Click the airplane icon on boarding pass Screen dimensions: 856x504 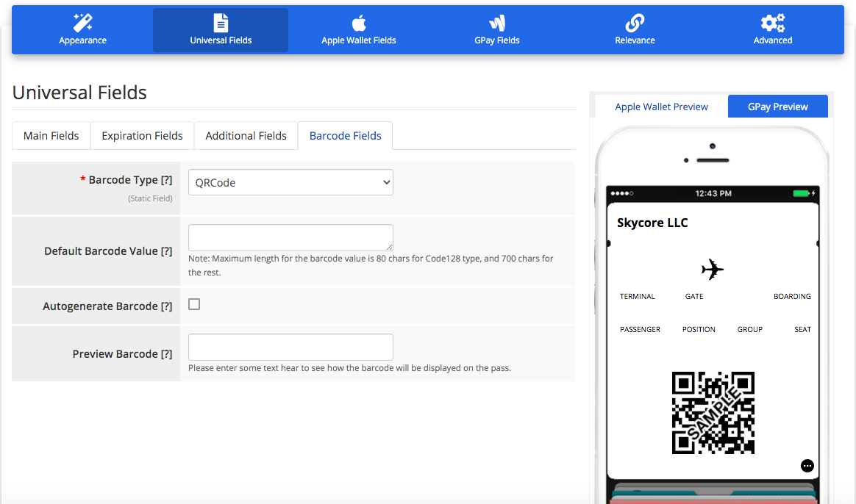tap(713, 269)
